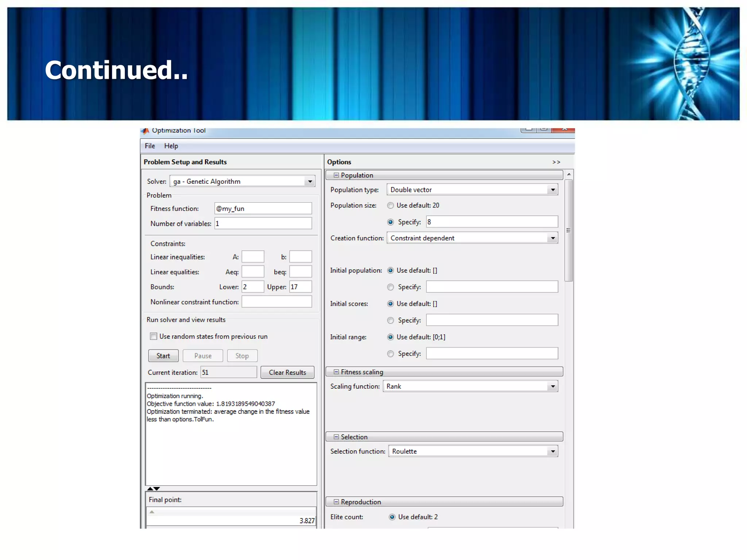Open the File menu
This screenshot has height=560, width=747.
(x=150, y=146)
